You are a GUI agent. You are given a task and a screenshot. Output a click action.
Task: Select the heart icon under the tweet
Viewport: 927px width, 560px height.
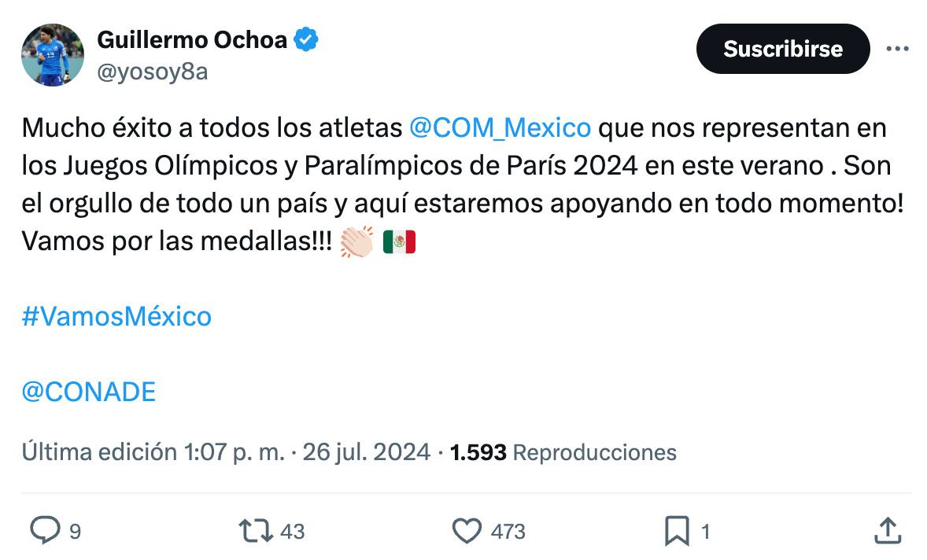(x=469, y=531)
